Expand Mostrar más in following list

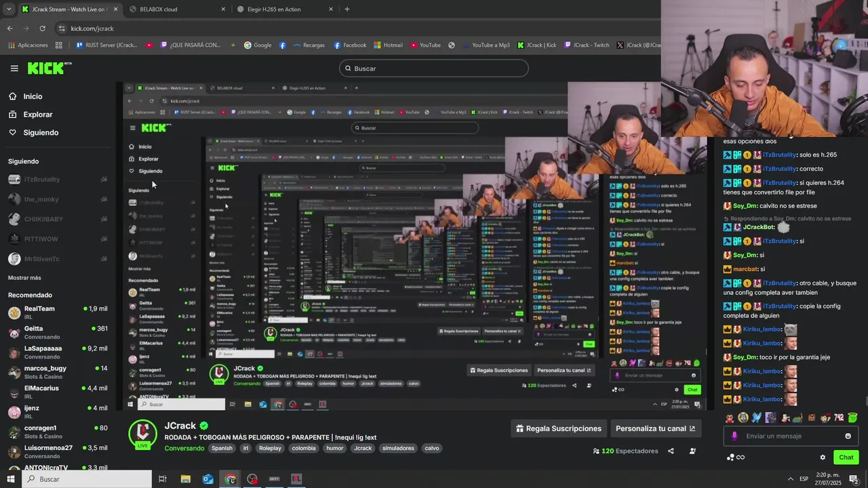[x=24, y=278]
